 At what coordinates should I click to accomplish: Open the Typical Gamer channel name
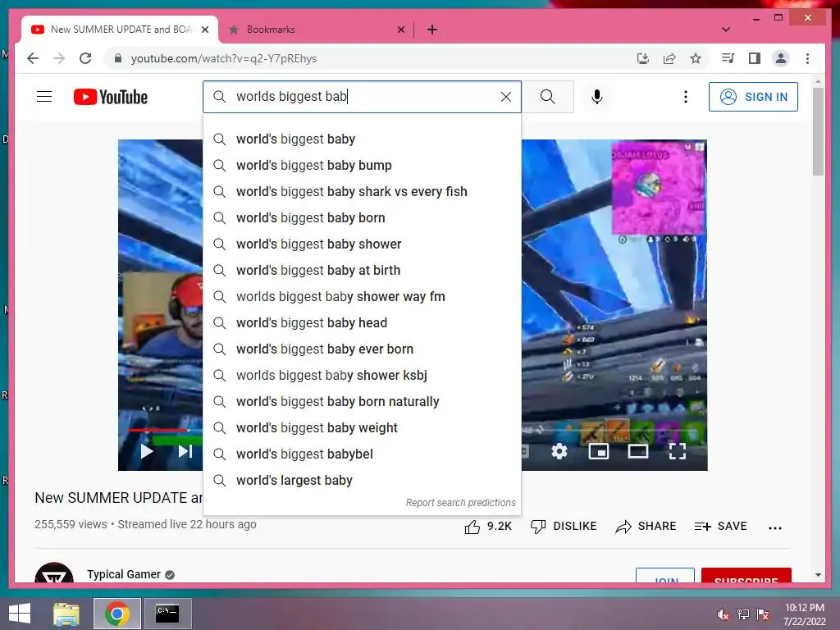pos(124,574)
